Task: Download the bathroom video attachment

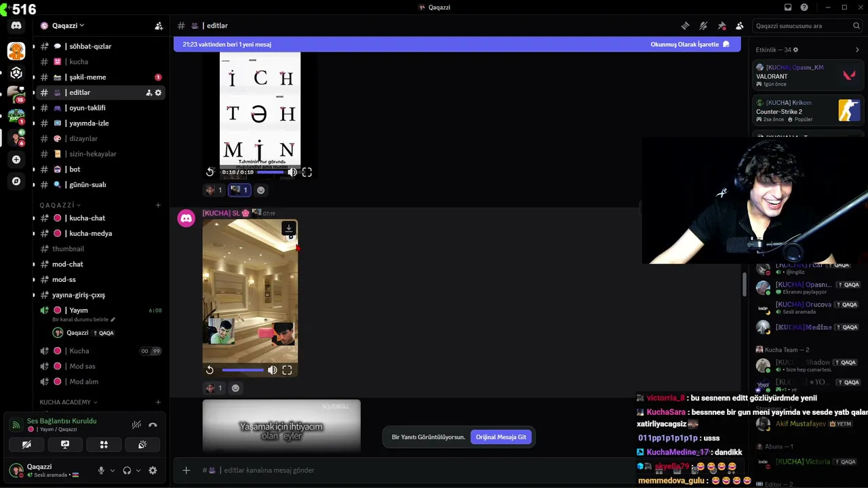Action: point(288,228)
